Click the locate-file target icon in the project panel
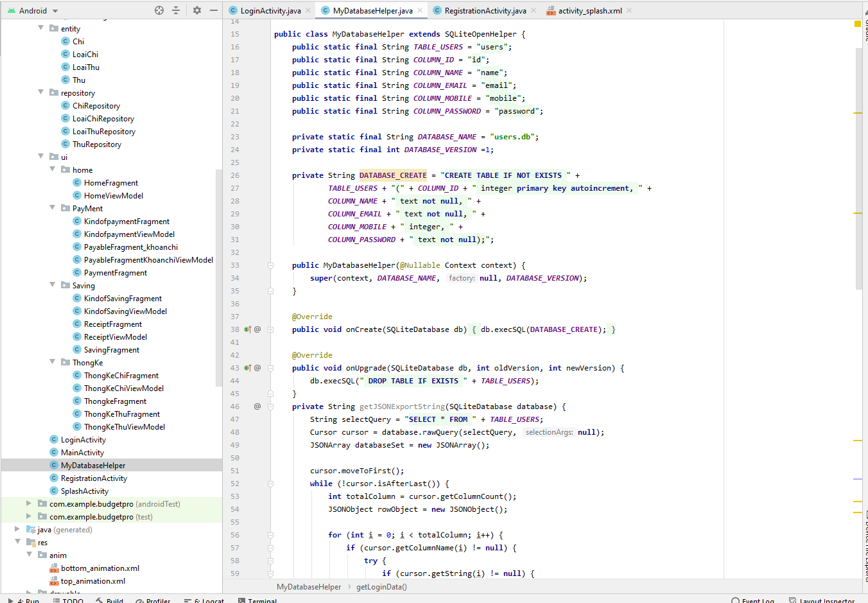 tap(159, 10)
